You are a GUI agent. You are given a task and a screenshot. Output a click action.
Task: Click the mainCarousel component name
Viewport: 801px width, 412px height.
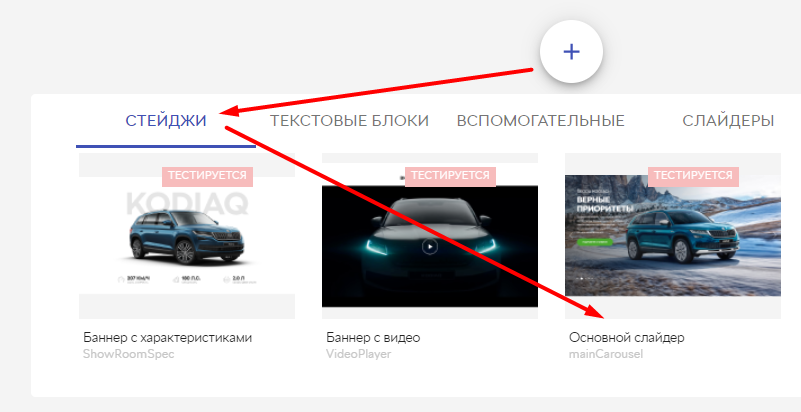coord(606,354)
